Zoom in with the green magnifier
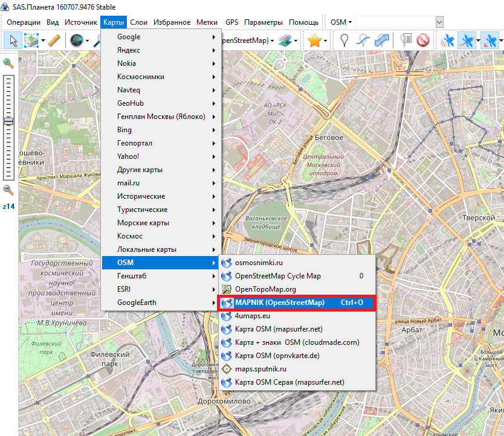 (8, 63)
